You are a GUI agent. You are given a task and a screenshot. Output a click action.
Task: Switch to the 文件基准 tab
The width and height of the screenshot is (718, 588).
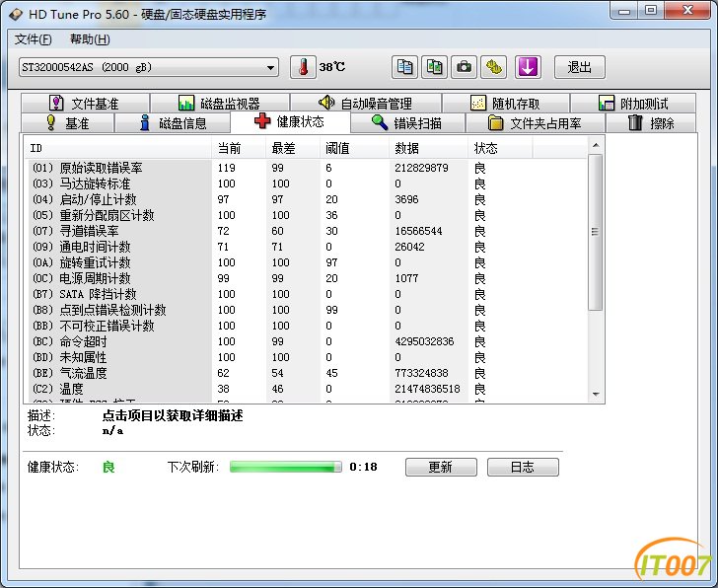[x=85, y=104]
